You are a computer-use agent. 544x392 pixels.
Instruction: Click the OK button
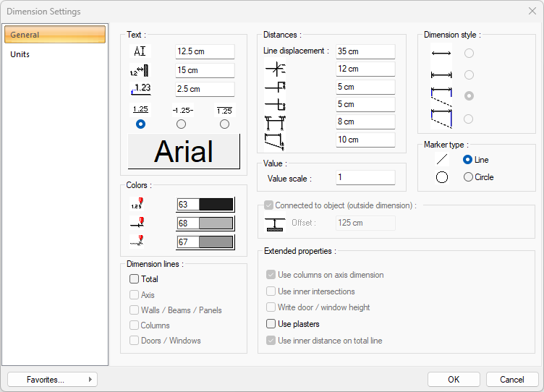click(x=454, y=380)
